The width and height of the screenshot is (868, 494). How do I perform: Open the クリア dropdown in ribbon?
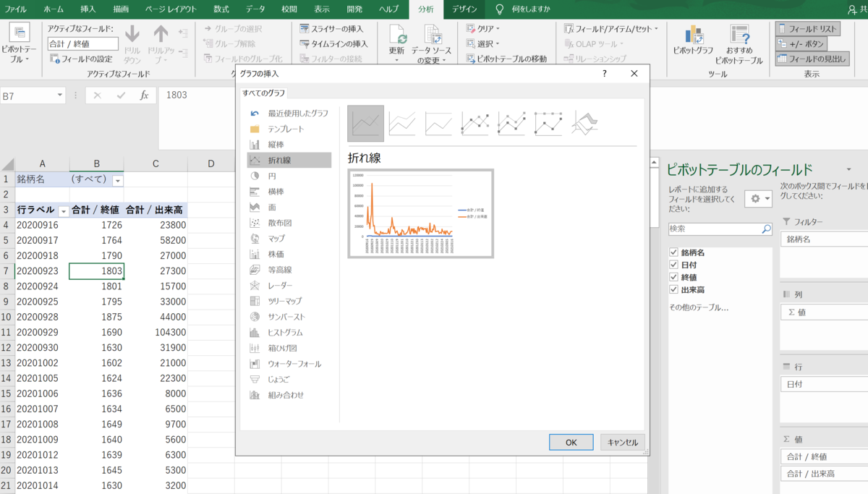click(x=483, y=29)
